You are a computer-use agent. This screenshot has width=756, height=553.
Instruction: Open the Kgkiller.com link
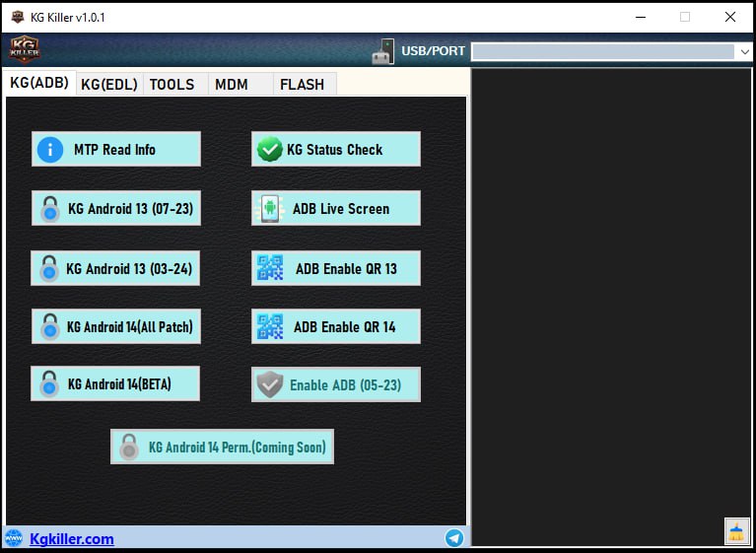(72, 538)
